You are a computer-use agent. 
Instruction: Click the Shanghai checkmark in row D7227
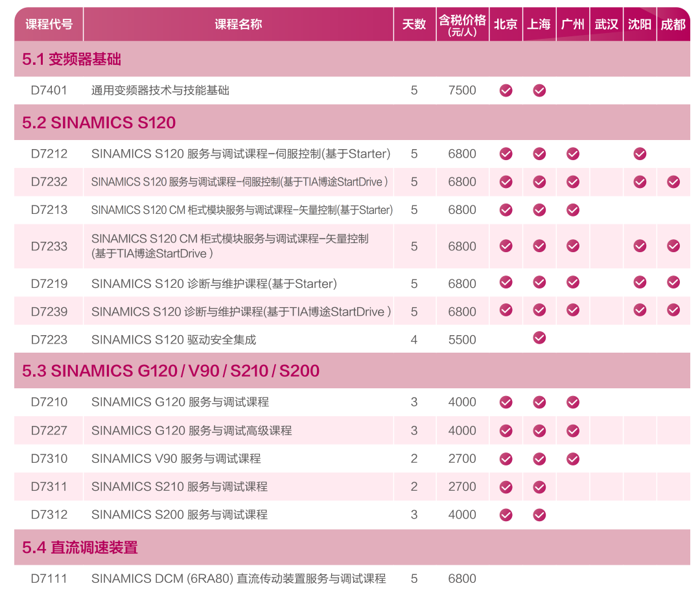539,431
